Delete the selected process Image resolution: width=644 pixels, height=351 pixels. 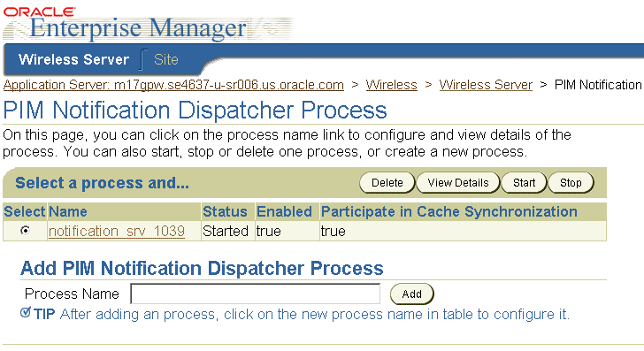tap(387, 183)
